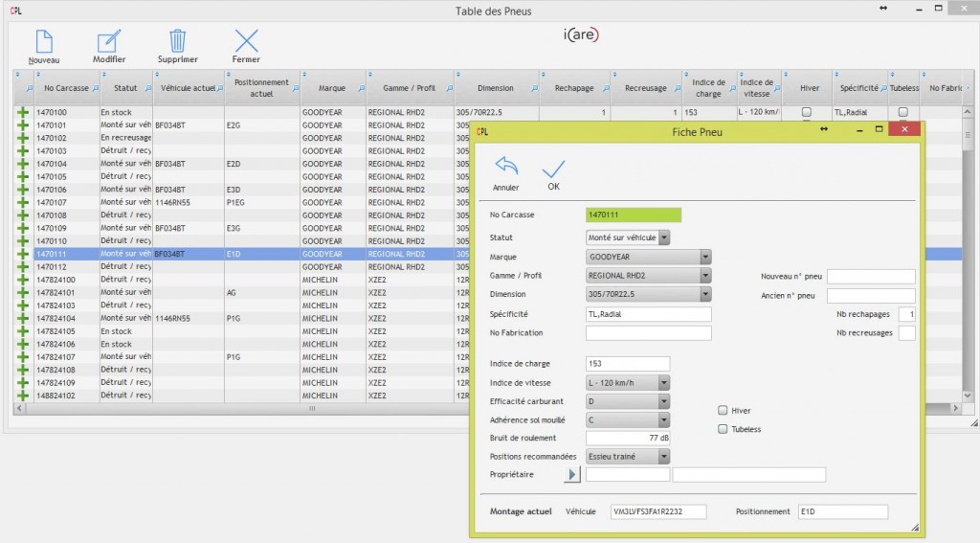980x543 pixels.
Task: Open the Adhérence sol mouillé dropdown
Action: [664, 420]
